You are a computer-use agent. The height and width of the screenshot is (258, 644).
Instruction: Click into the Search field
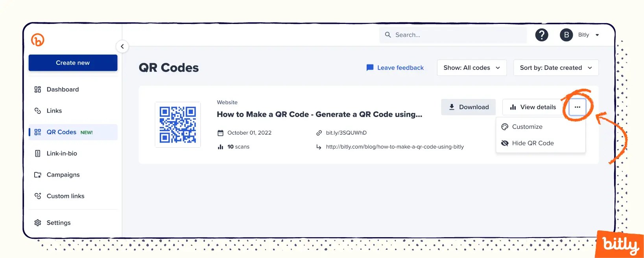click(x=453, y=35)
